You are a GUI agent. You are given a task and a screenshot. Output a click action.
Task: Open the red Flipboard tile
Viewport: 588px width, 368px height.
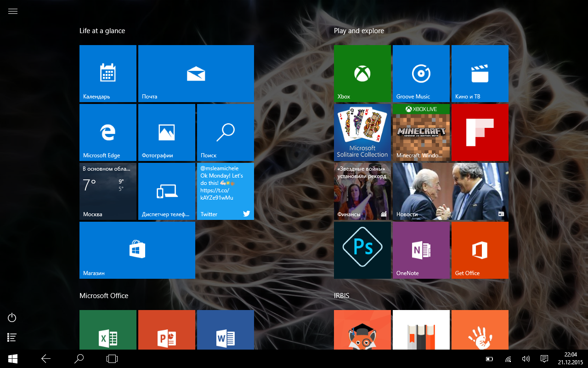pos(480,132)
